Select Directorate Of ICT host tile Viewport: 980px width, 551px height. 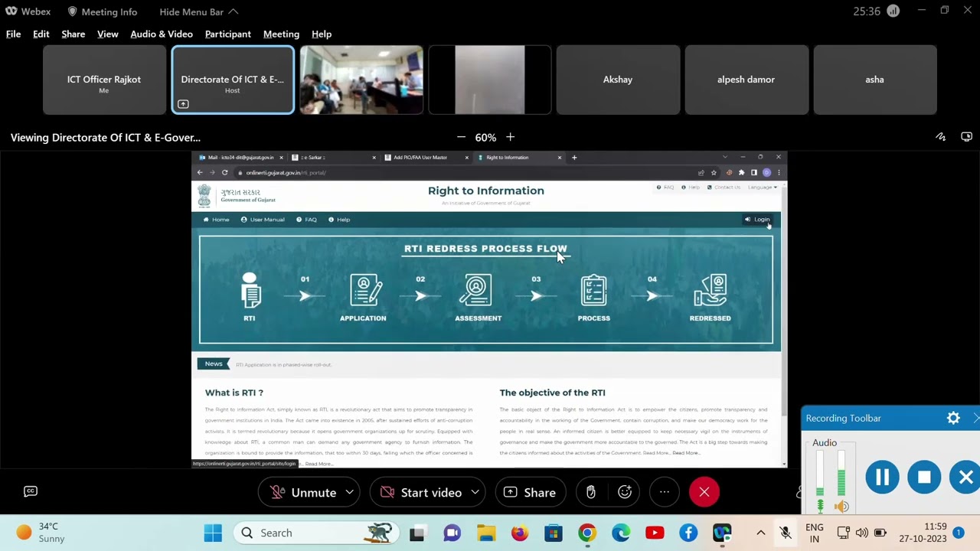click(233, 80)
